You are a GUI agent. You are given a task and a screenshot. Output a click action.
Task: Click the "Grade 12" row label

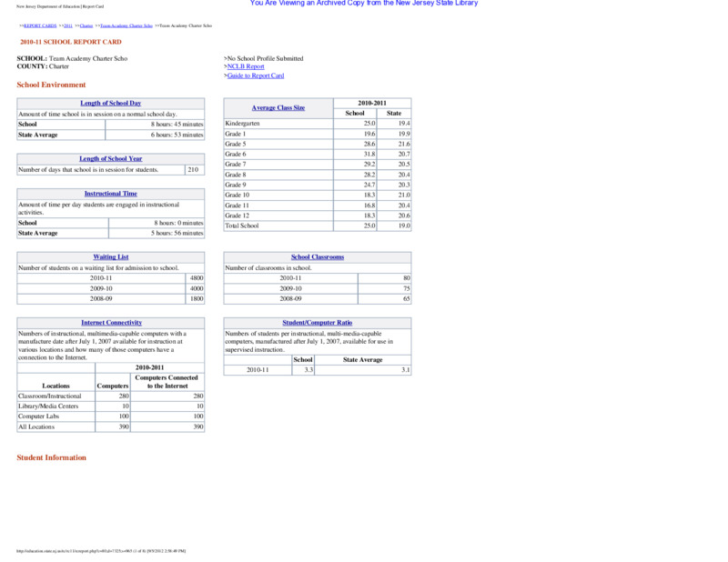click(x=238, y=216)
